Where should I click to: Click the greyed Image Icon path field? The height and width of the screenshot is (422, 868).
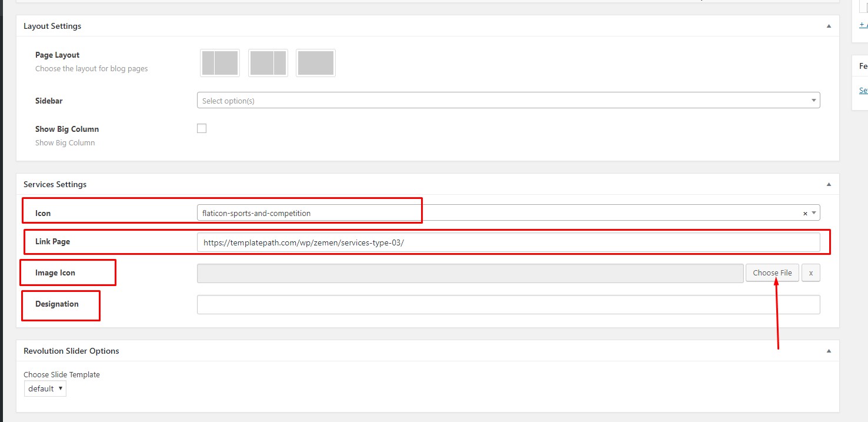(x=470, y=274)
